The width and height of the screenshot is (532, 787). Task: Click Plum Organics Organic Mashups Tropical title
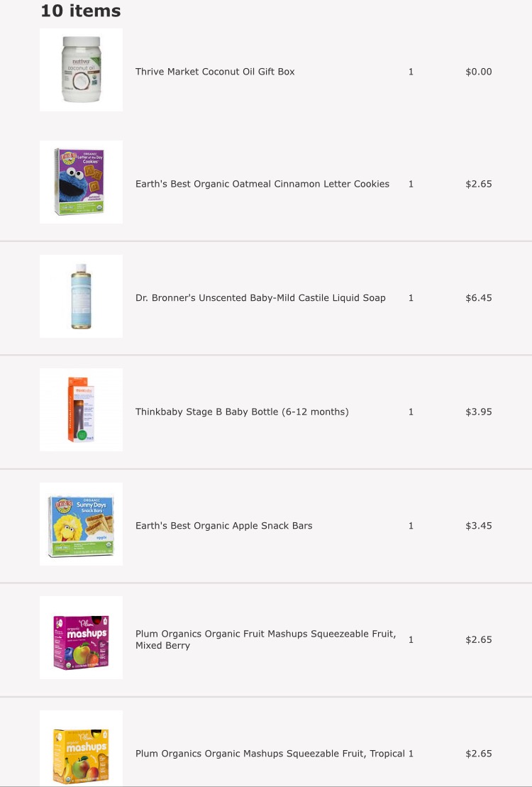point(270,754)
